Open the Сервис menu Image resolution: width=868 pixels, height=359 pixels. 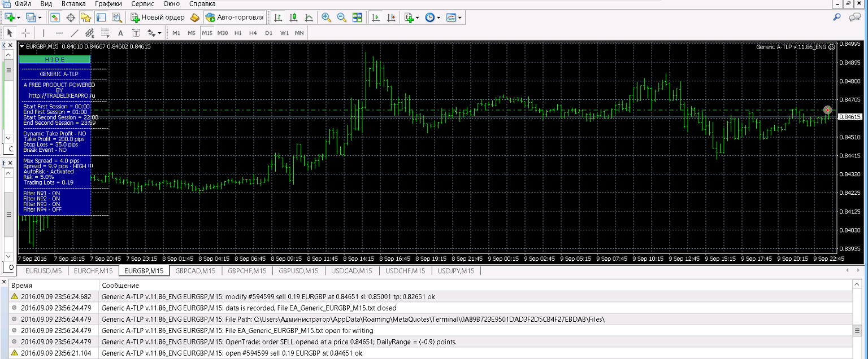(x=142, y=3)
